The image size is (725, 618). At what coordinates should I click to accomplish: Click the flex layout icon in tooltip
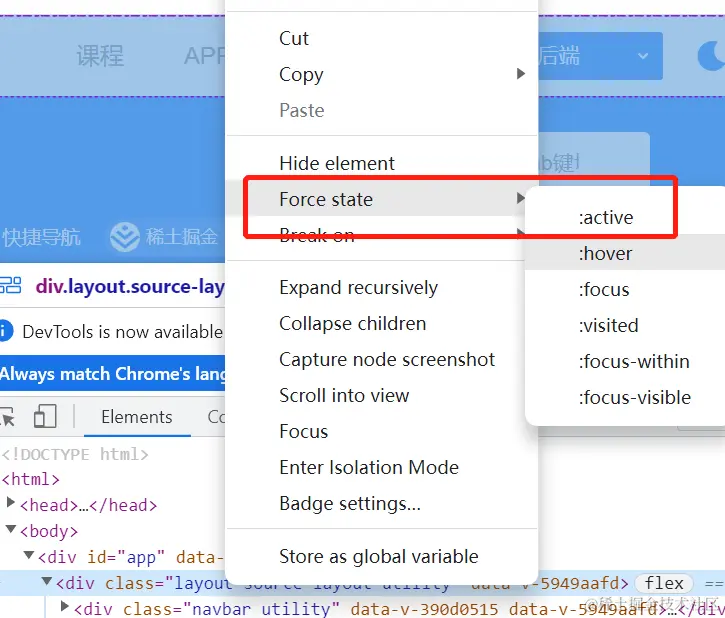point(11,285)
